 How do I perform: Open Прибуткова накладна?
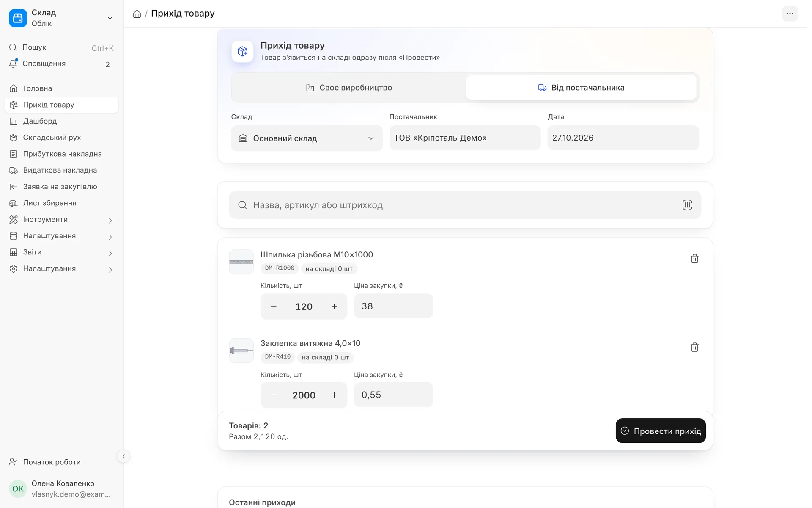click(62, 154)
